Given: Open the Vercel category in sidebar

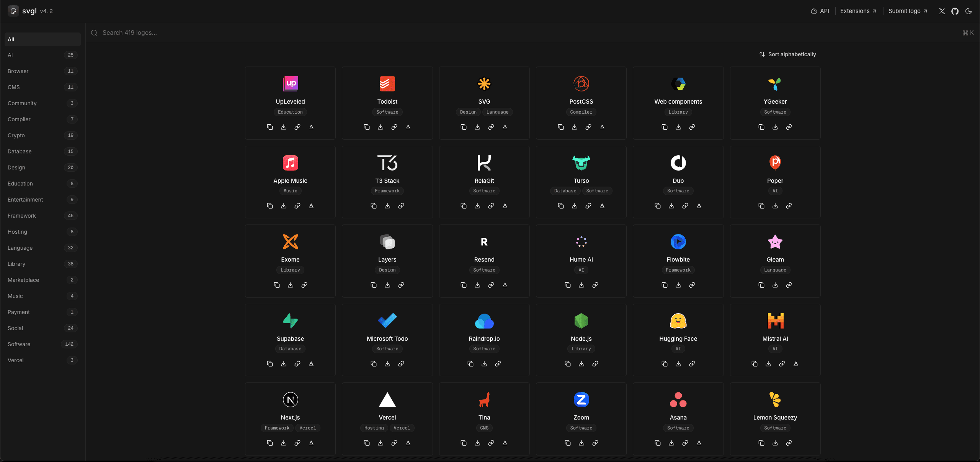Looking at the screenshot, I should (x=42, y=360).
